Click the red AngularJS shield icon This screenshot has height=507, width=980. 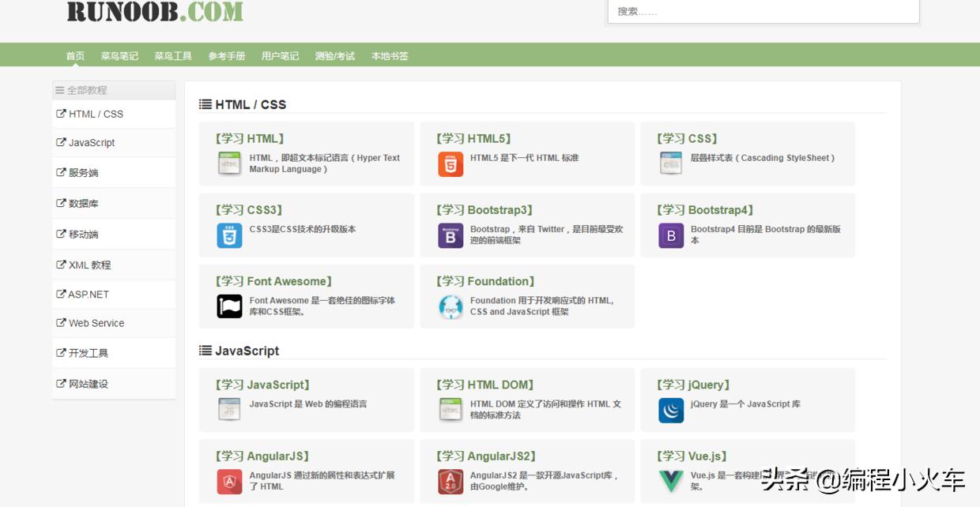[229, 482]
